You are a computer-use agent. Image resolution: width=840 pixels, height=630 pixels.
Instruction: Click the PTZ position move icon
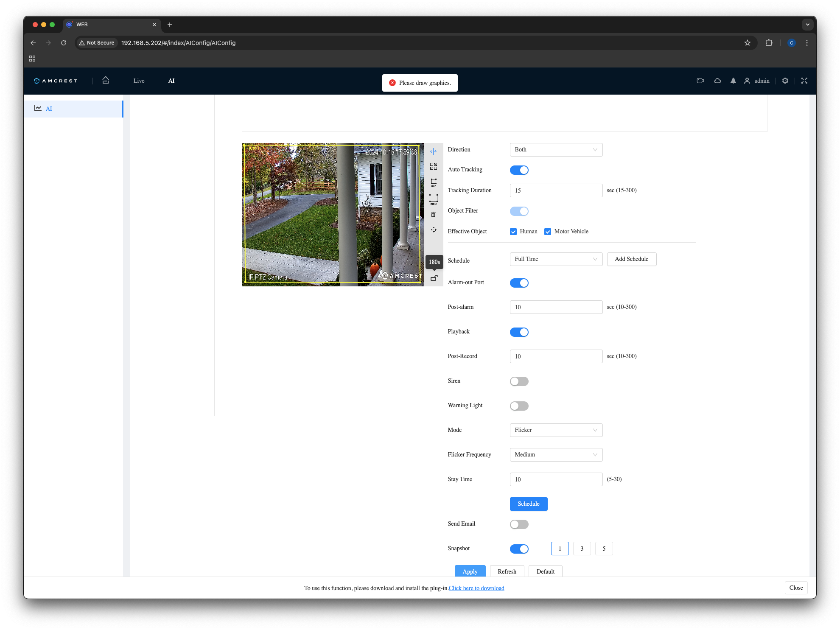(x=433, y=230)
